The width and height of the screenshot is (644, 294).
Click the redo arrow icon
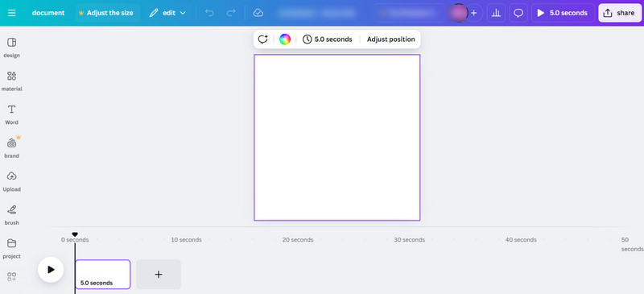pos(231,13)
